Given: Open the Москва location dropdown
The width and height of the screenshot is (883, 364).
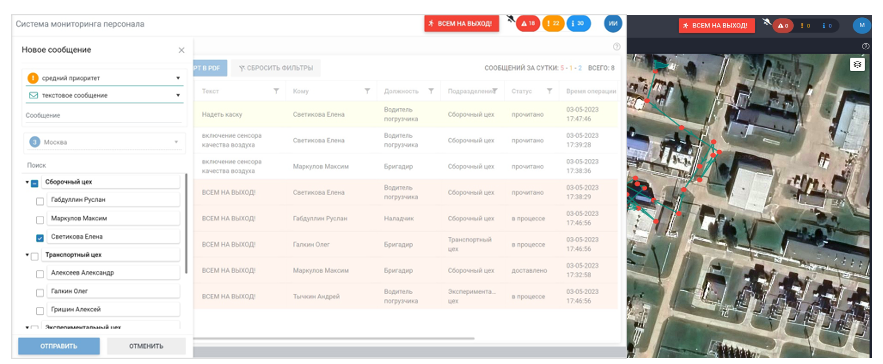Looking at the screenshot, I should [104, 143].
